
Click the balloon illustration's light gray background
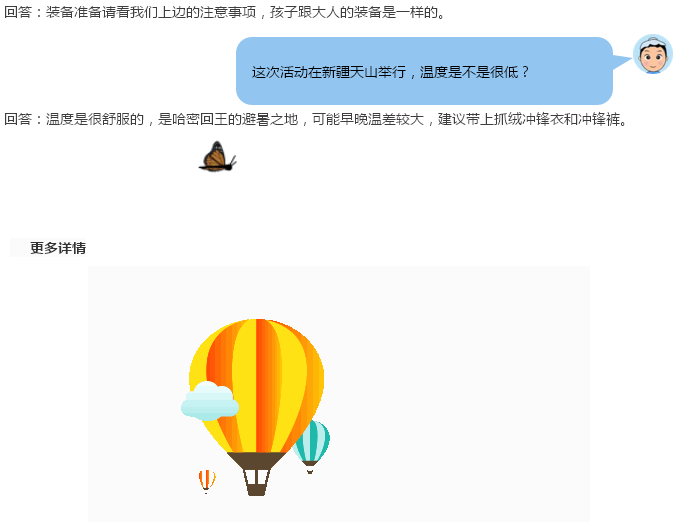click(x=459, y=393)
